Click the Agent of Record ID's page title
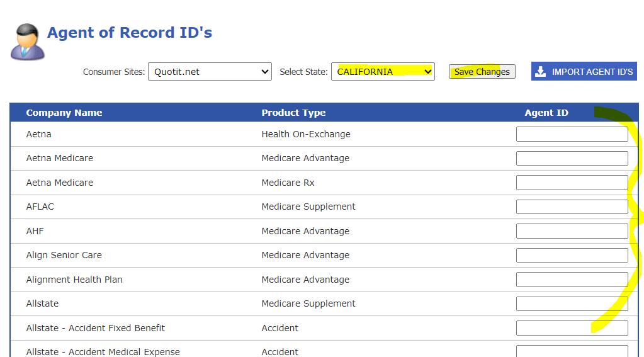The height and width of the screenshot is (357, 644). [x=130, y=33]
